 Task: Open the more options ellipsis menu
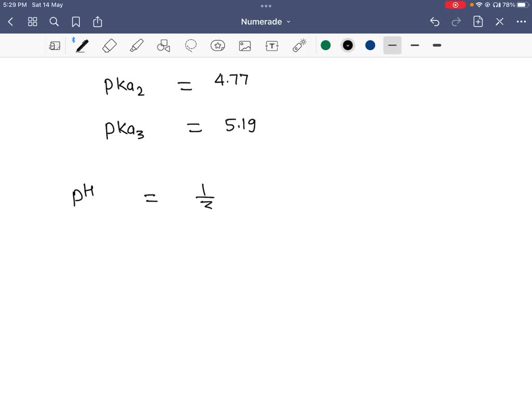click(522, 22)
